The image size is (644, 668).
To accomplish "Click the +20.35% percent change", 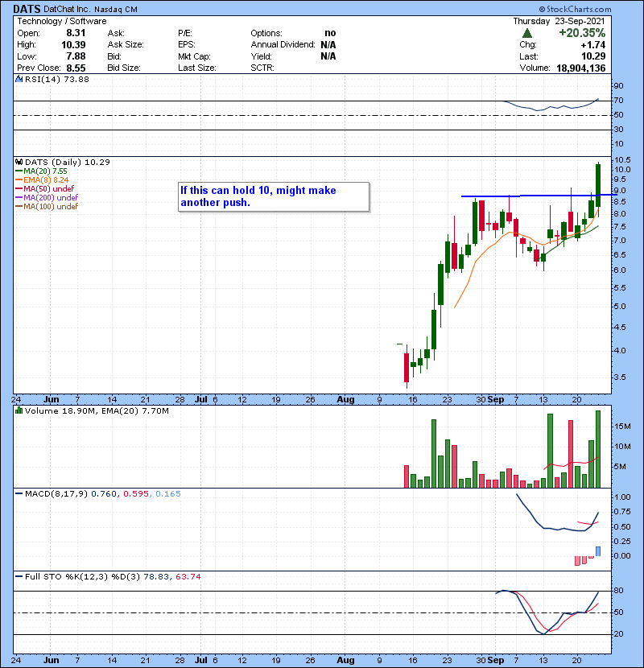I will 582,33.
